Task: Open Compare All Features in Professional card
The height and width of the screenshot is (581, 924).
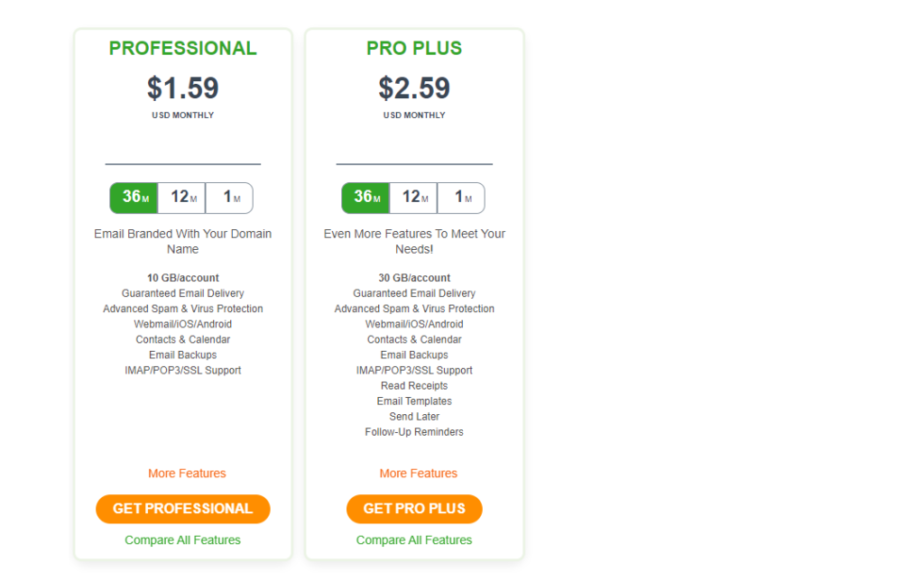Action: pyautogui.click(x=182, y=539)
